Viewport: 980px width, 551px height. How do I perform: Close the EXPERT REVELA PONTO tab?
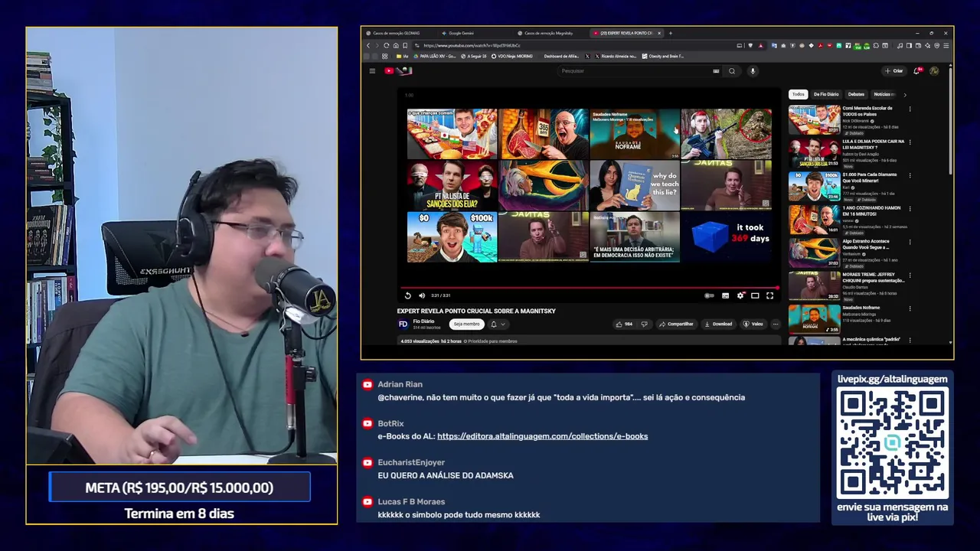click(658, 33)
